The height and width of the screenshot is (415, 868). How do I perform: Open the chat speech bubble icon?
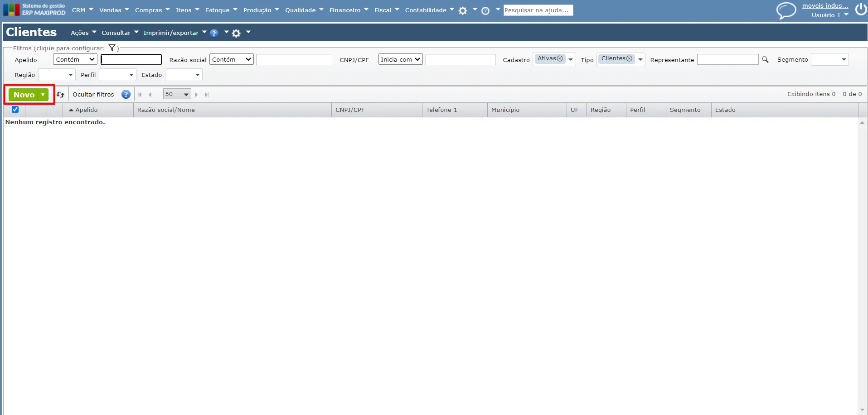[786, 10]
